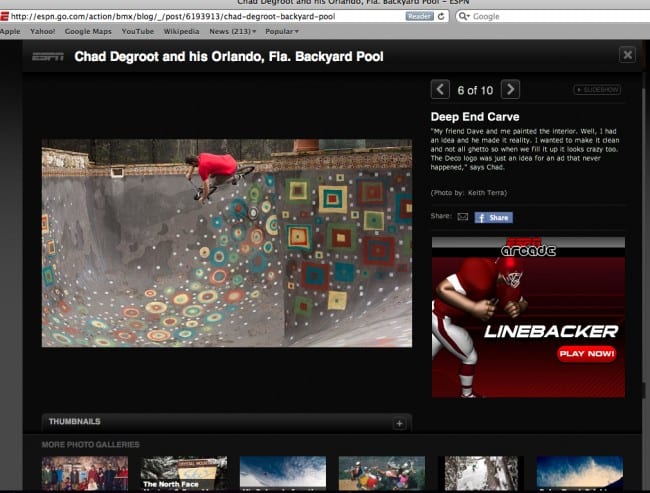Screen dimensions: 650x493
Task: Open Apple bookmark
Action: click(10, 31)
